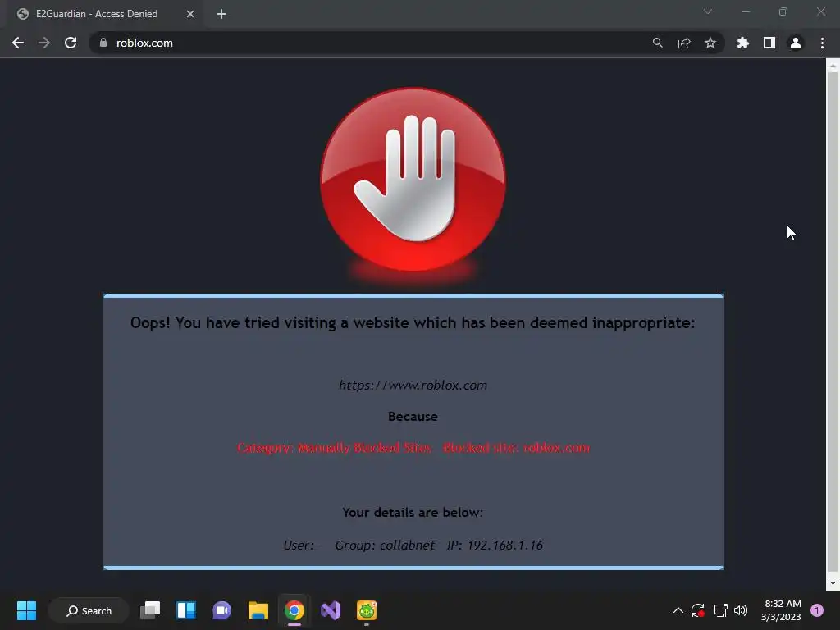The image size is (840, 630).
Task: Open the Chrome profile menu
Action: pos(796,43)
